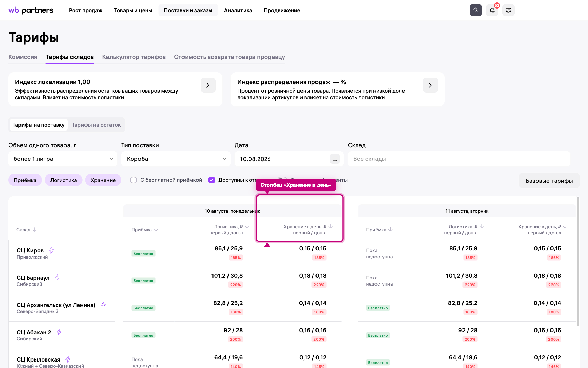Expand Объем одного товара dropdown
This screenshot has width=588, height=368.
coord(63,159)
